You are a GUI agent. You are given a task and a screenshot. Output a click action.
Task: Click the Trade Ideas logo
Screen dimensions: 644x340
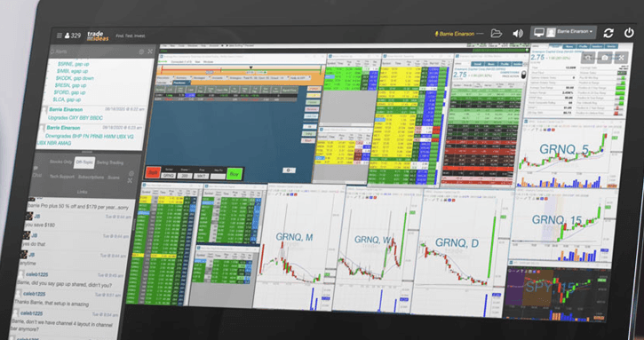pyautogui.click(x=98, y=36)
